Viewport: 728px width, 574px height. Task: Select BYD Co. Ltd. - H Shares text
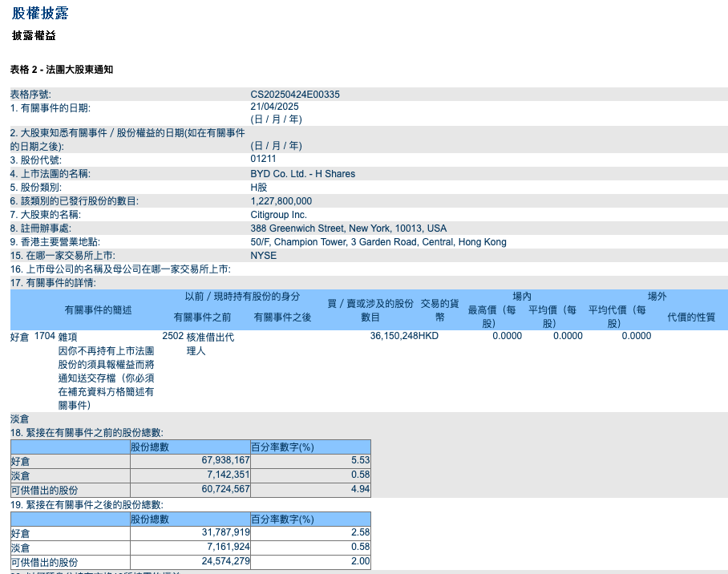click(303, 174)
